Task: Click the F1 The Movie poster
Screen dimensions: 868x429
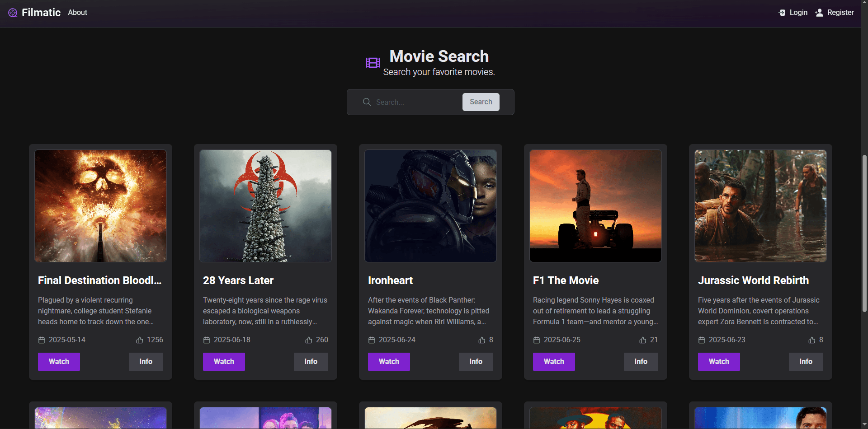Action: pos(595,206)
